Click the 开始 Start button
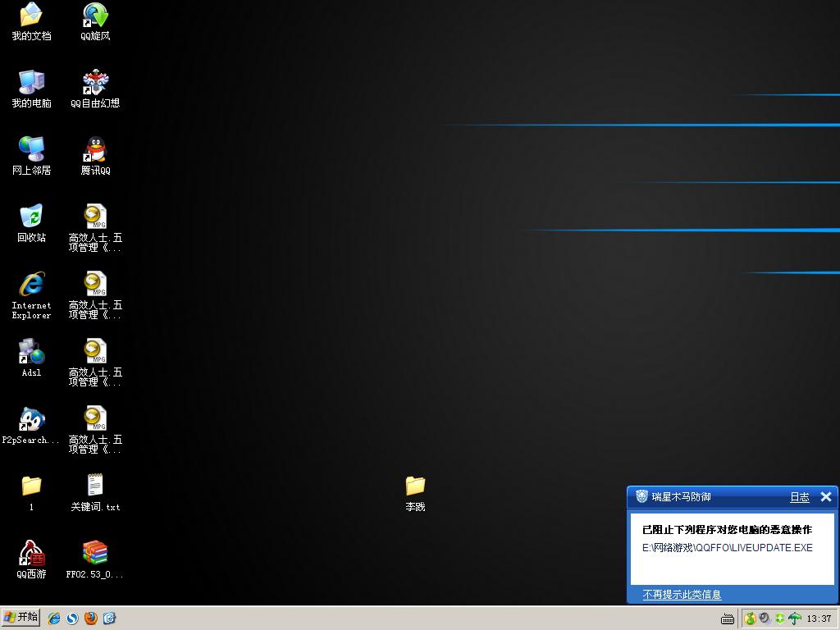 pyautogui.click(x=21, y=618)
